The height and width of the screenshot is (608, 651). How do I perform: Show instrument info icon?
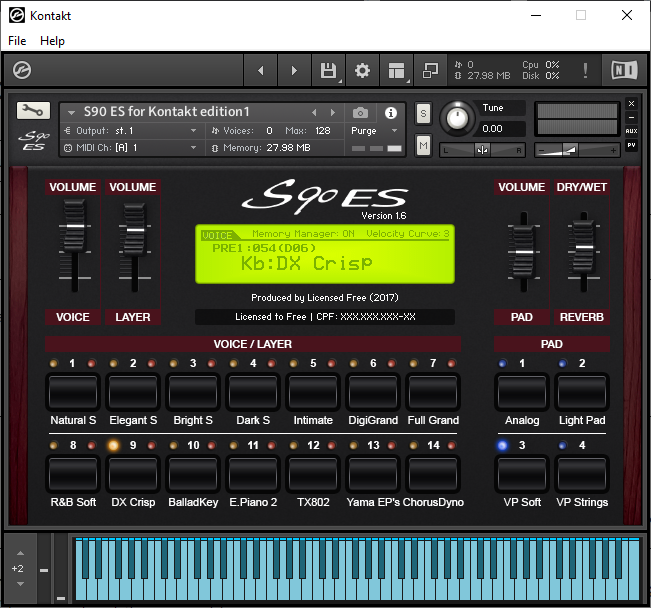click(x=391, y=113)
